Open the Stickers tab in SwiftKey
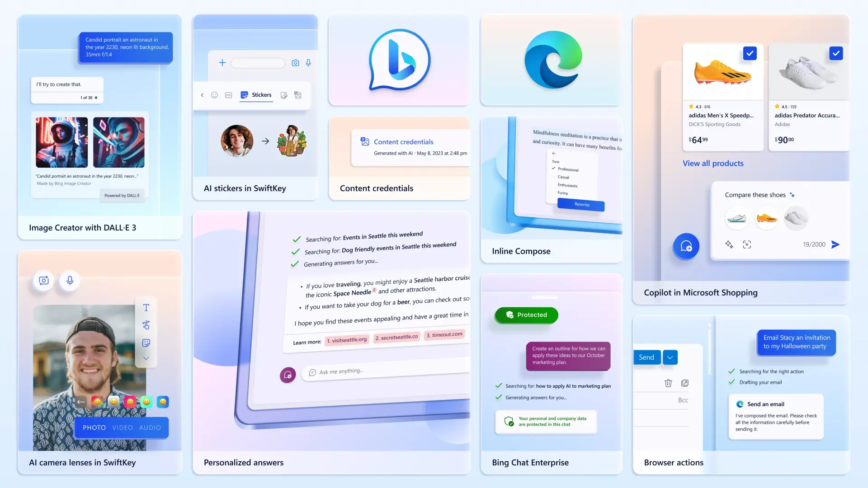Screen dimensions: 868x488 pyautogui.click(x=256, y=95)
